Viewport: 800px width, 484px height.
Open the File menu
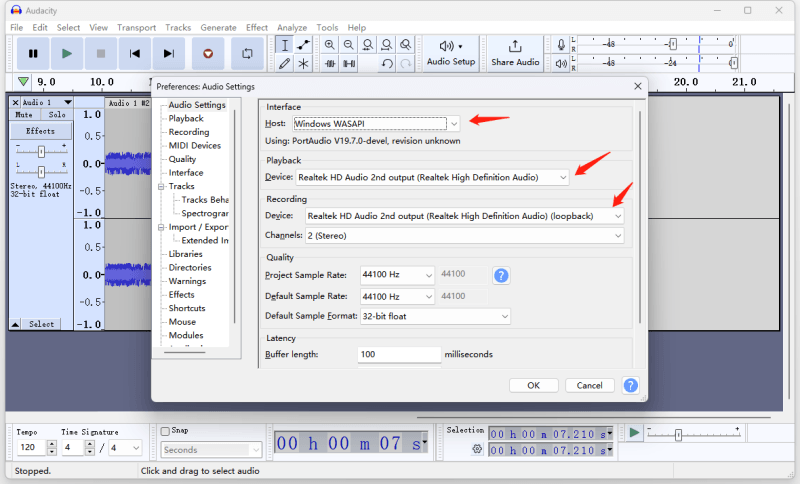point(16,28)
